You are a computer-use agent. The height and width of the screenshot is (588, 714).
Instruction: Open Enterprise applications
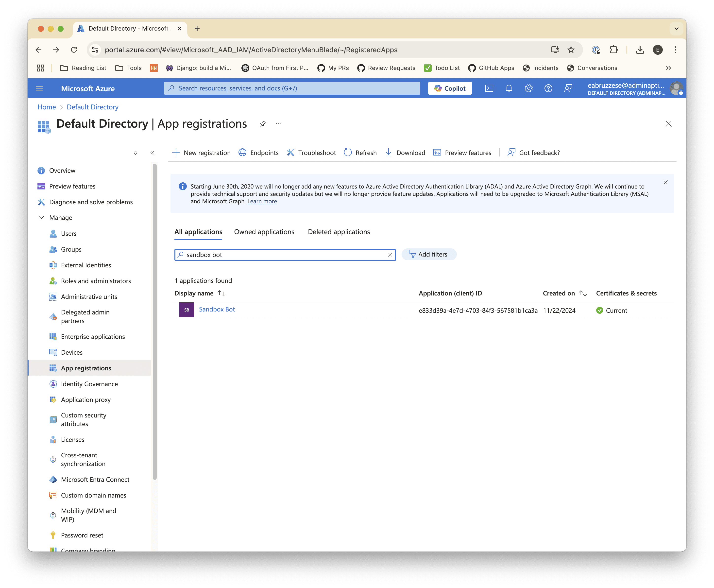coord(93,336)
